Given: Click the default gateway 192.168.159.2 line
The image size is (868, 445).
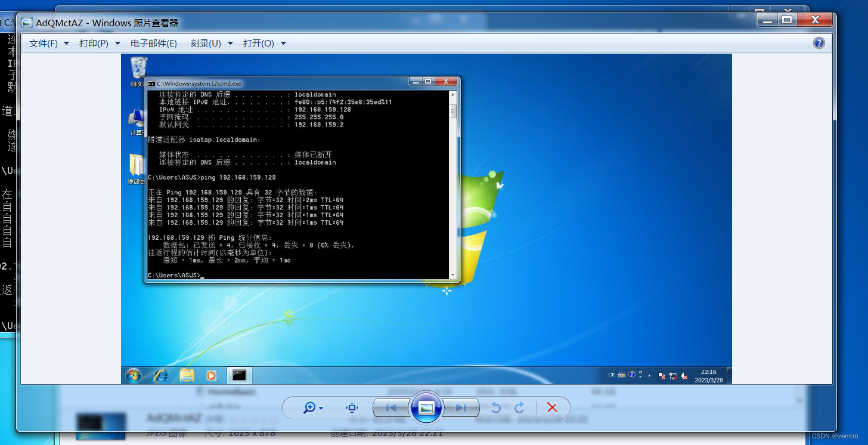Looking at the screenshot, I should pos(251,125).
